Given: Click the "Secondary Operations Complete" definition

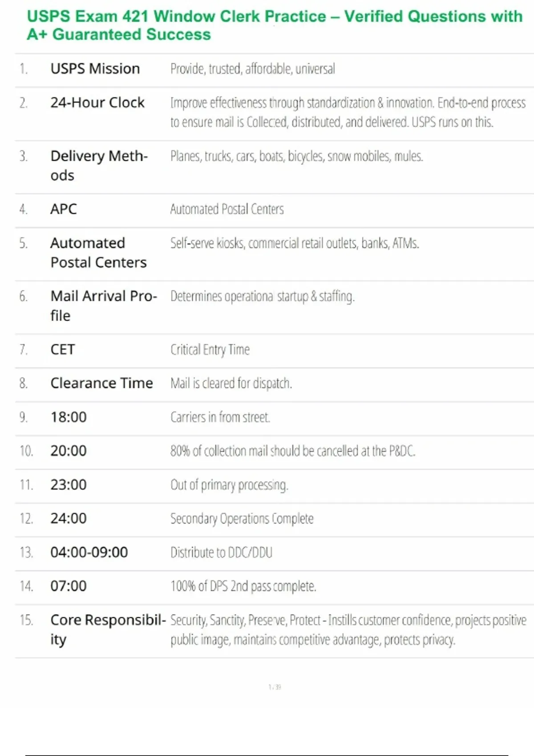Looking at the screenshot, I should coord(242,519).
